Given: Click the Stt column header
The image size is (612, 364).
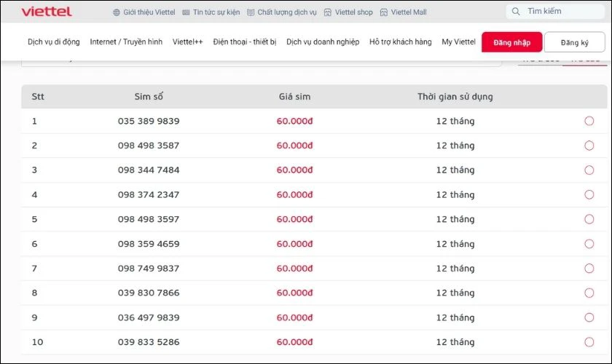Looking at the screenshot, I should [38, 96].
